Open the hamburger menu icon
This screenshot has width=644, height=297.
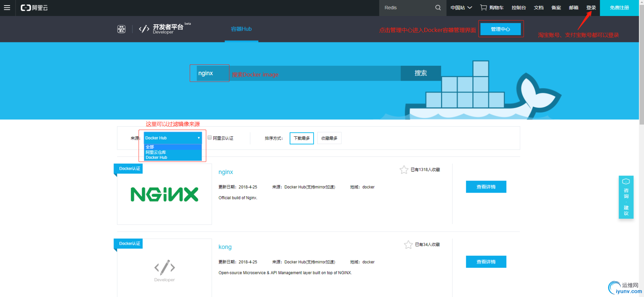tap(7, 8)
